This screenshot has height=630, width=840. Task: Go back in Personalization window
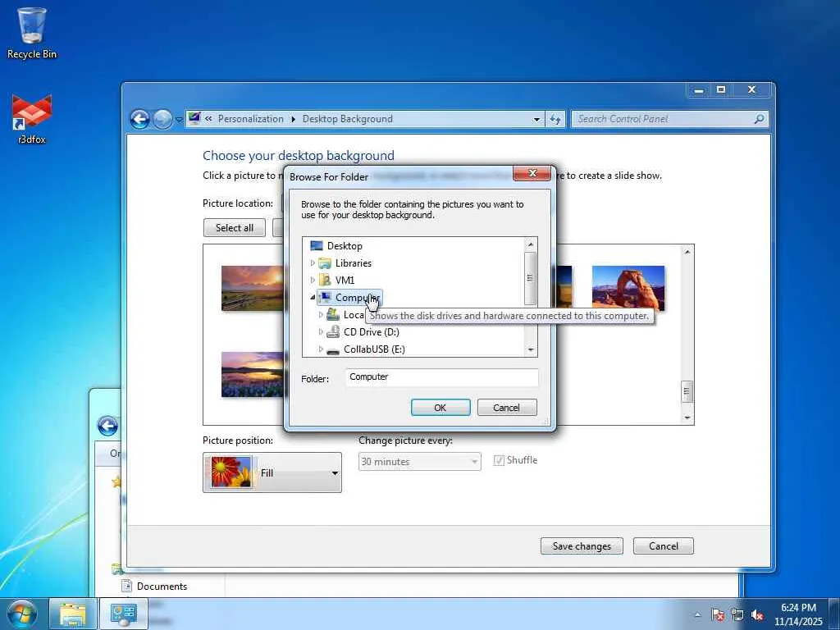[139, 119]
